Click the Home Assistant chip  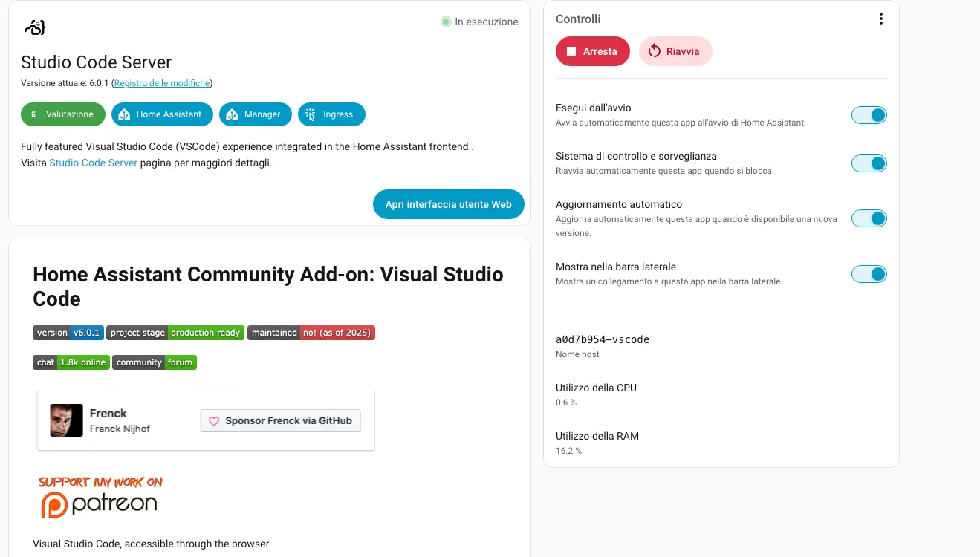point(162,114)
